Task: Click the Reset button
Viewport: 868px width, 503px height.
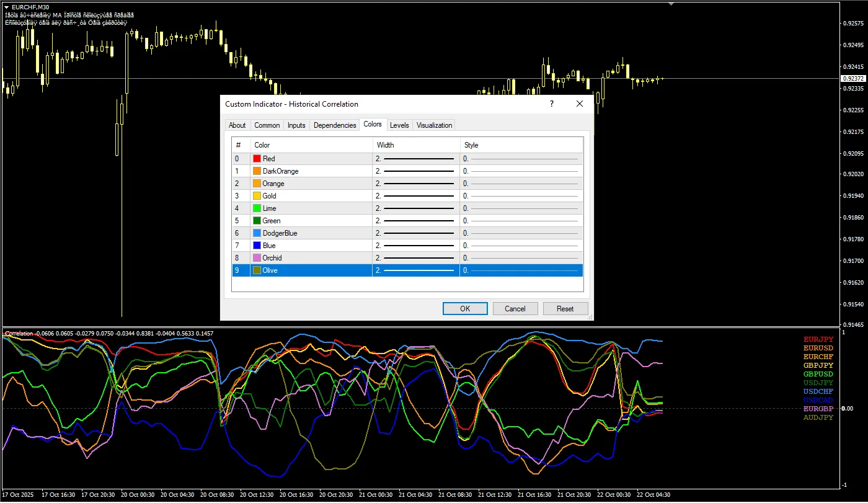Action: point(565,309)
